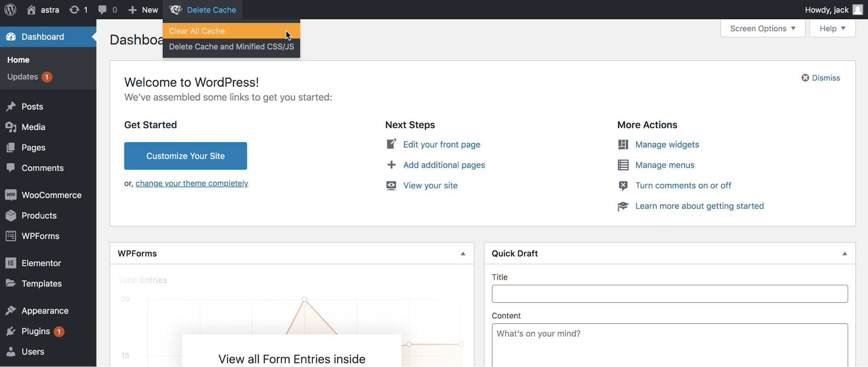Expand the Screen Options dropdown
The width and height of the screenshot is (868, 367).
pyautogui.click(x=763, y=29)
